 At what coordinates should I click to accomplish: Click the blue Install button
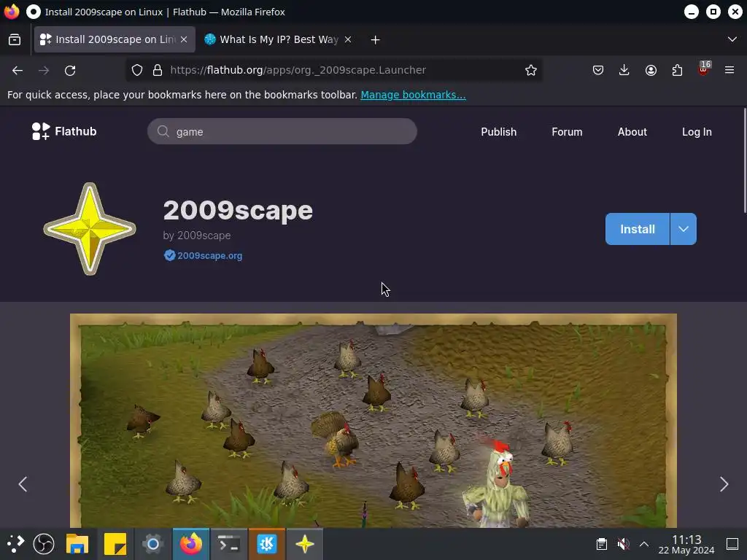(x=638, y=229)
